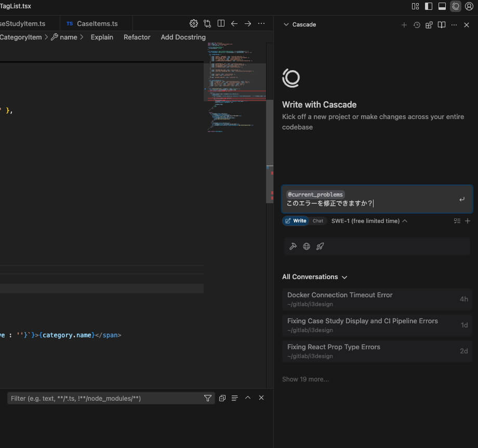Select the Write mode
Viewport: 478px width, 448px height.
296,221
